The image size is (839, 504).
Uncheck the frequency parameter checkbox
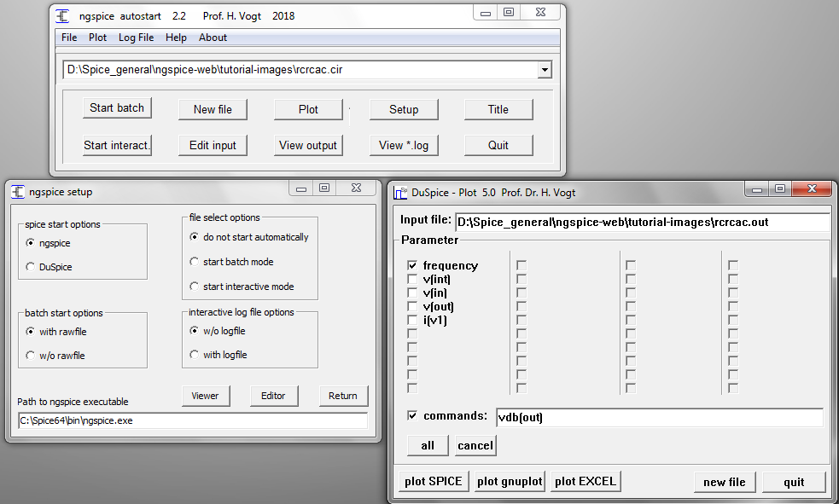[x=413, y=266]
